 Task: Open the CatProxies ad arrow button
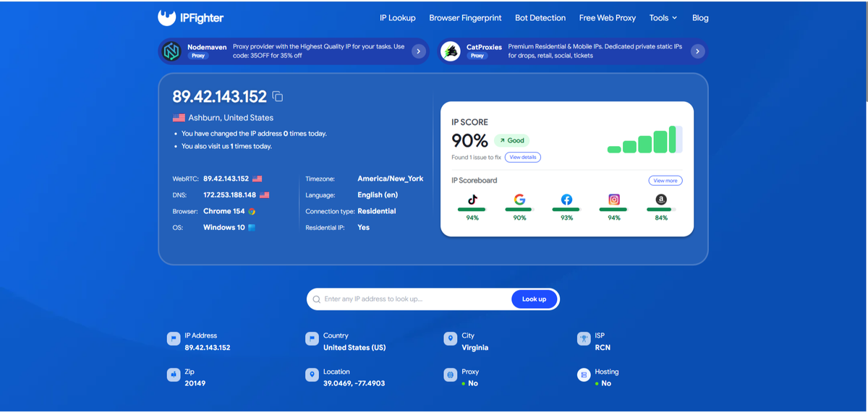point(697,51)
